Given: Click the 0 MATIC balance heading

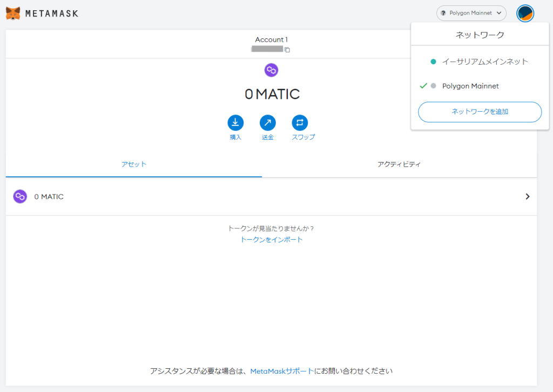Looking at the screenshot, I should click(x=272, y=94).
